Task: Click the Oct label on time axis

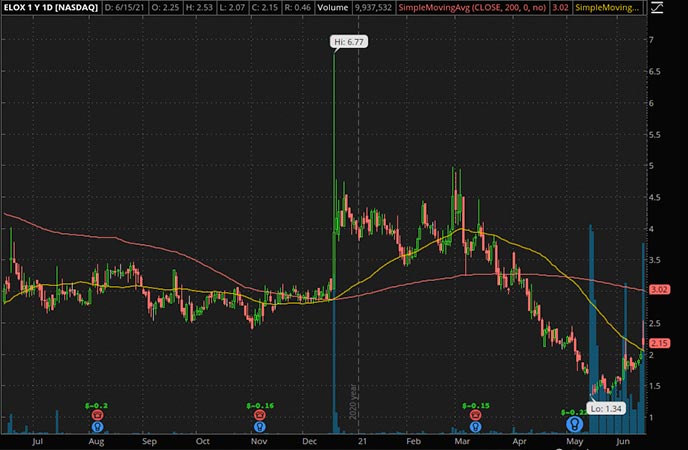Action: (202, 441)
